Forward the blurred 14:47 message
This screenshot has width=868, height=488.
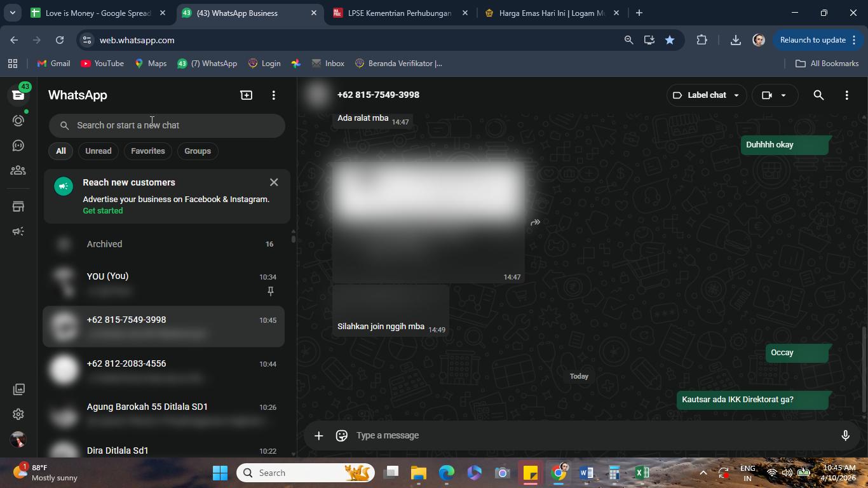pyautogui.click(x=536, y=222)
